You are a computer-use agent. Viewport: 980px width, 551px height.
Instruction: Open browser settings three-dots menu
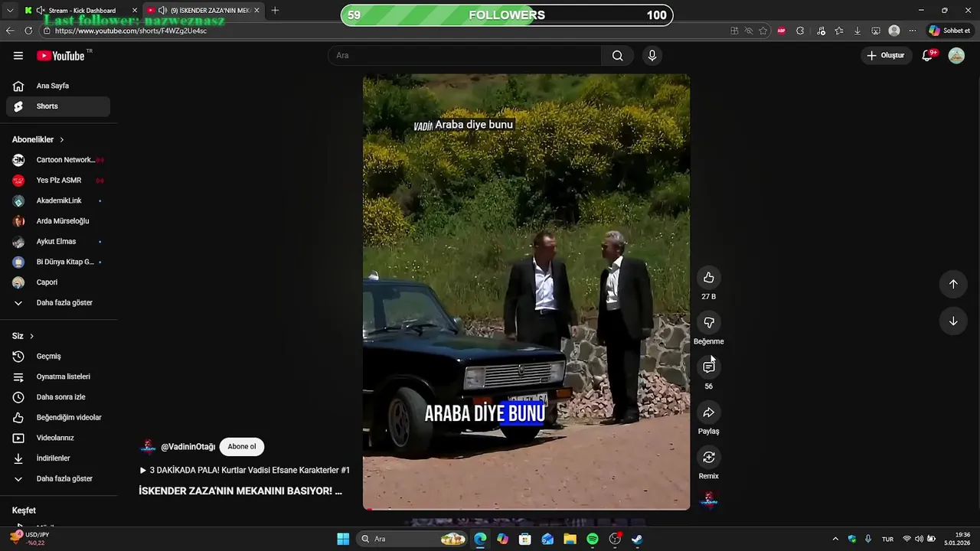(913, 31)
